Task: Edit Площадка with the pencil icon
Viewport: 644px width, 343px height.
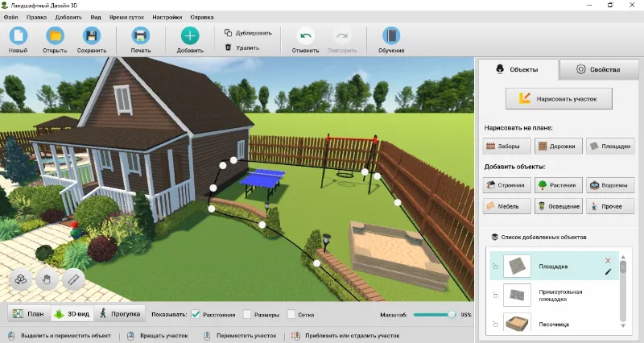Action: [x=608, y=271]
